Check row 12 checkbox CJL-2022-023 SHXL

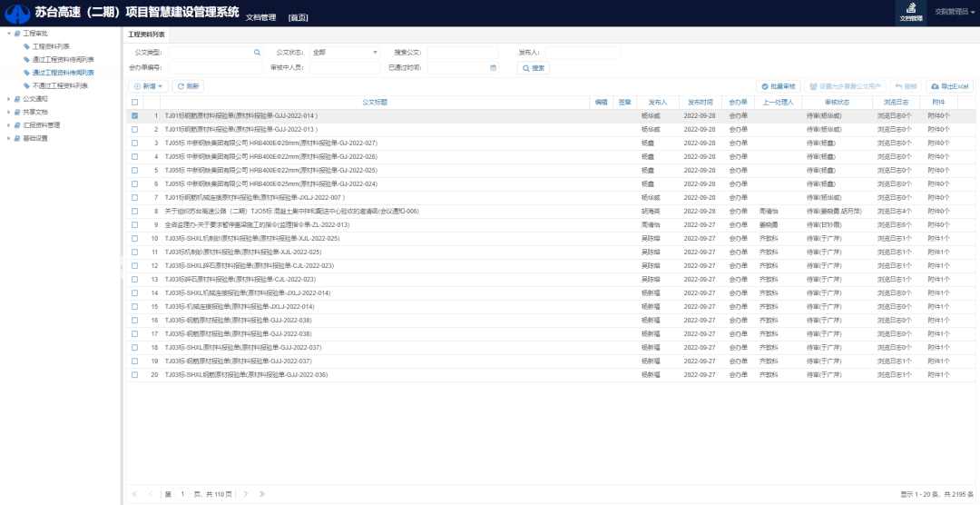[135, 266]
